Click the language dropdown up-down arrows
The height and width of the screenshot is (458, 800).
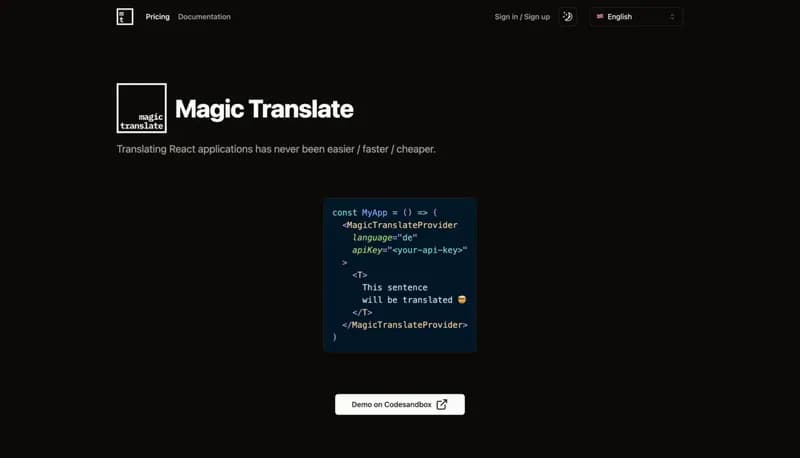[672, 17]
